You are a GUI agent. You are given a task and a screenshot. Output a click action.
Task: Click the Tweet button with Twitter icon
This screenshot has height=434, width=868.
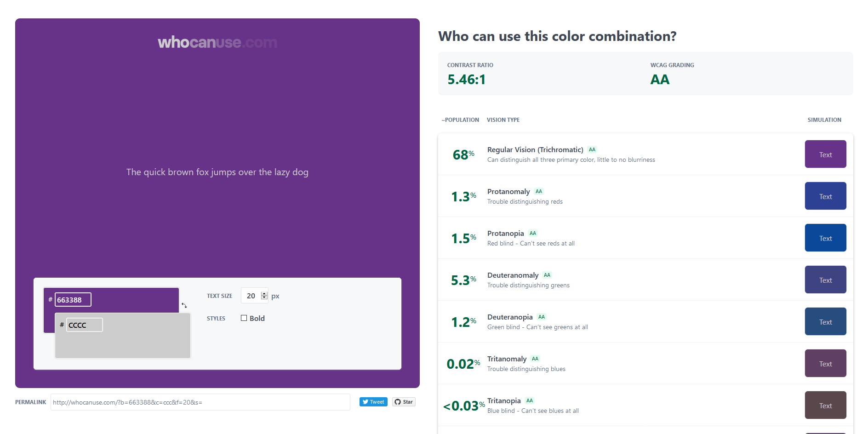point(373,402)
